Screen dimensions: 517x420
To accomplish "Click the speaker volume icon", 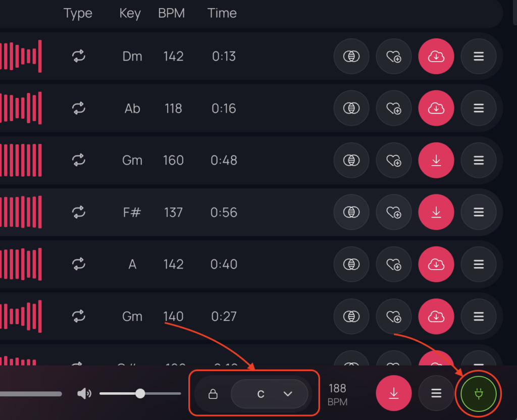I will 84,393.
